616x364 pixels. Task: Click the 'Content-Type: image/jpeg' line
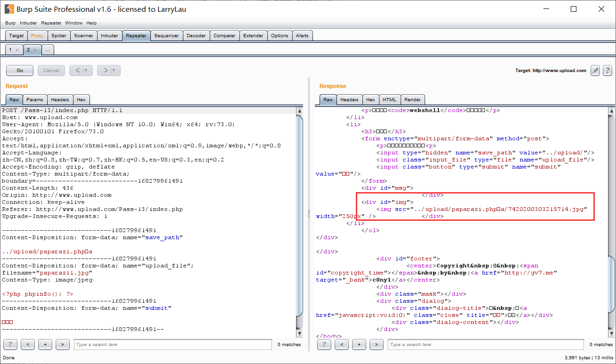point(47,280)
